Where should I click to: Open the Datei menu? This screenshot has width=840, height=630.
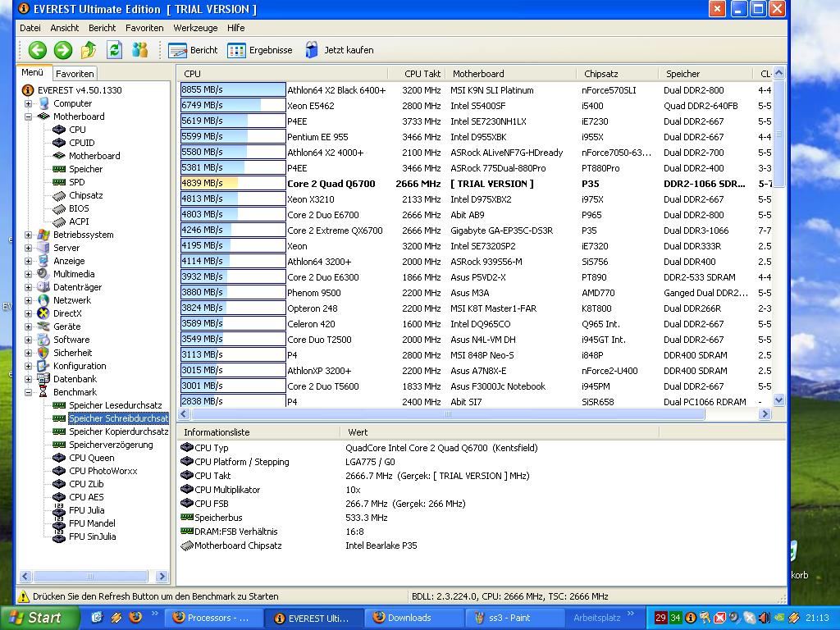point(30,28)
